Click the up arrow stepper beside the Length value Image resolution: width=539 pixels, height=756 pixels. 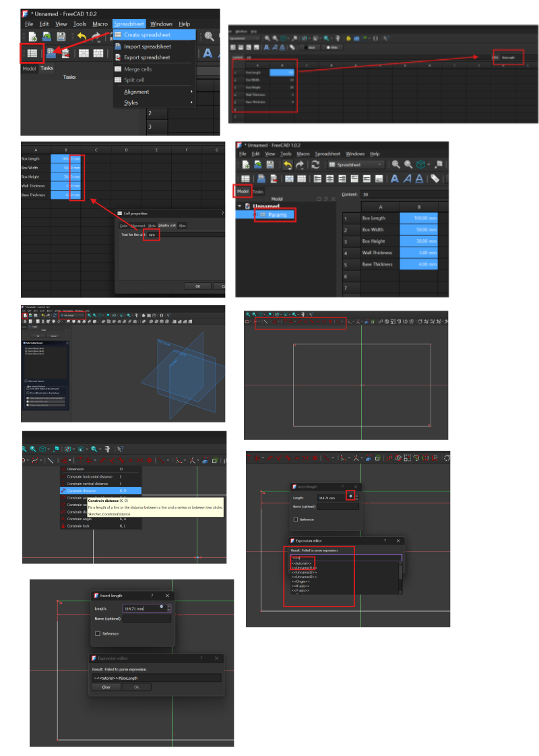168,605
